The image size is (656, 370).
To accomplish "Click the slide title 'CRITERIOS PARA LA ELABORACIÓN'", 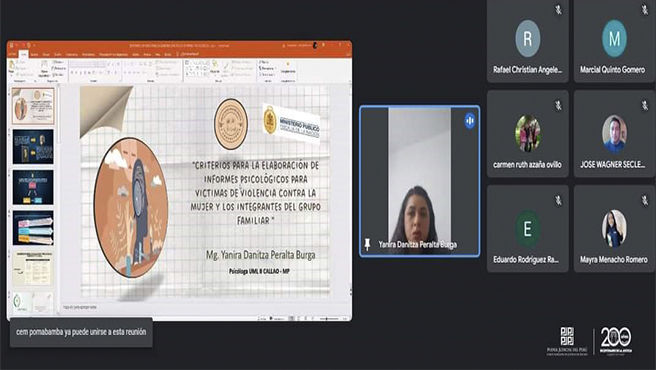I will click(x=256, y=193).
